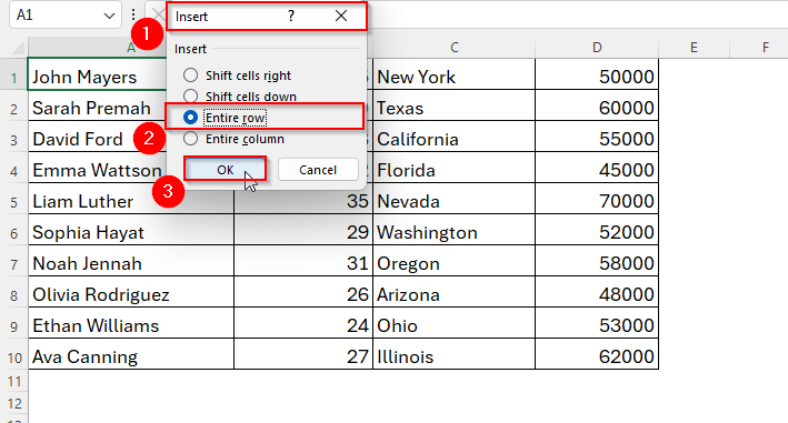Select the row 10 header
The height and width of the screenshot is (423, 788).
[14, 356]
